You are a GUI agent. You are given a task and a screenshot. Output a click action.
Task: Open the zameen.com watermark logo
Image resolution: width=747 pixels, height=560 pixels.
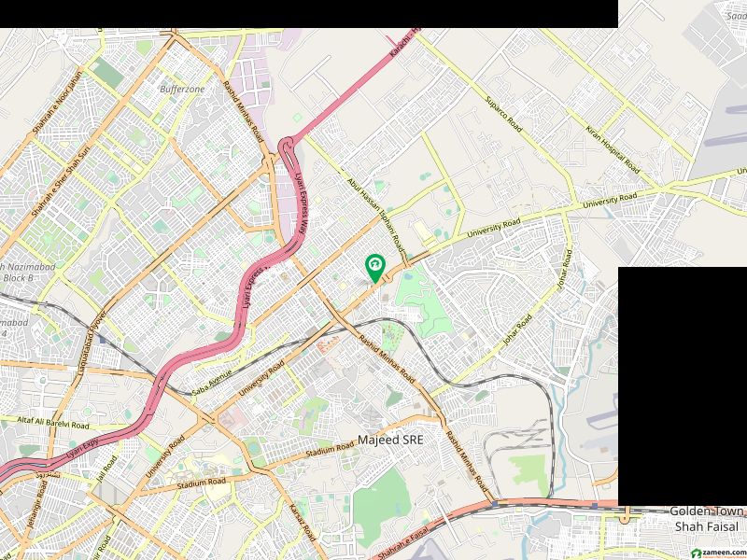pyautogui.click(x=718, y=553)
